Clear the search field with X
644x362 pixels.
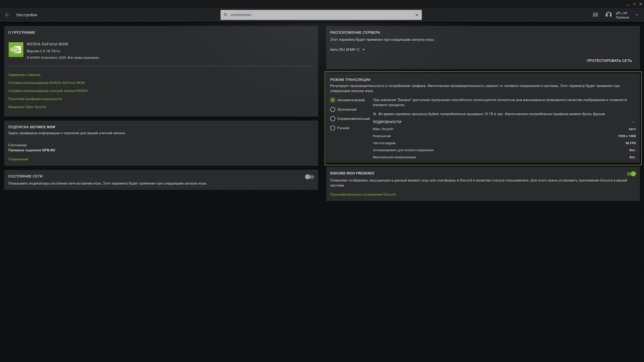pyautogui.click(x=417, y=15)
